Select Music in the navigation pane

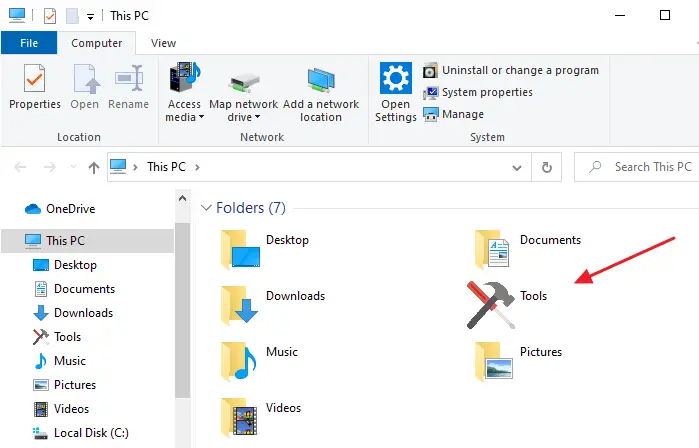click(x=59, y=361)
